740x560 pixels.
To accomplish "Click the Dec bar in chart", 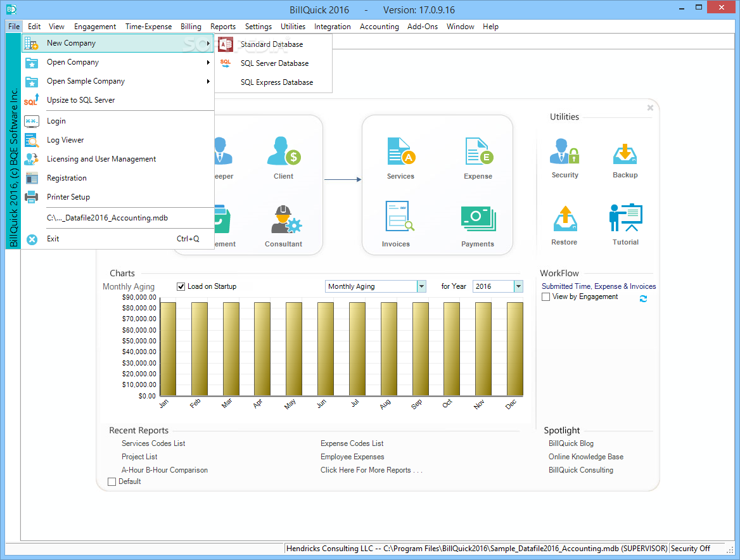I will tap(515, 348).
